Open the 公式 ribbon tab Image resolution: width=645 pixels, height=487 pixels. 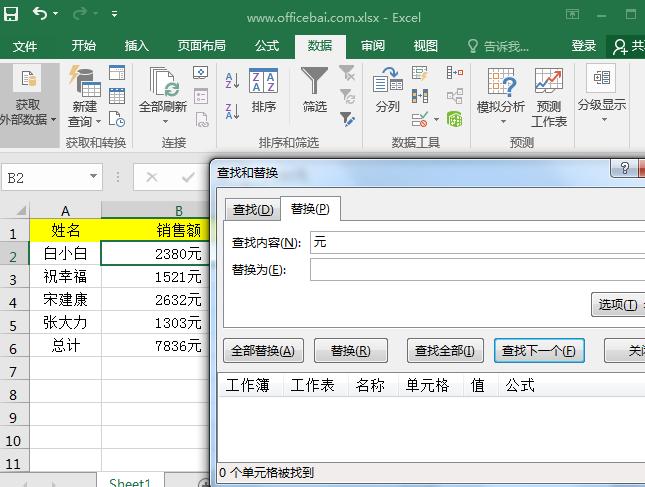pos(267,46)
